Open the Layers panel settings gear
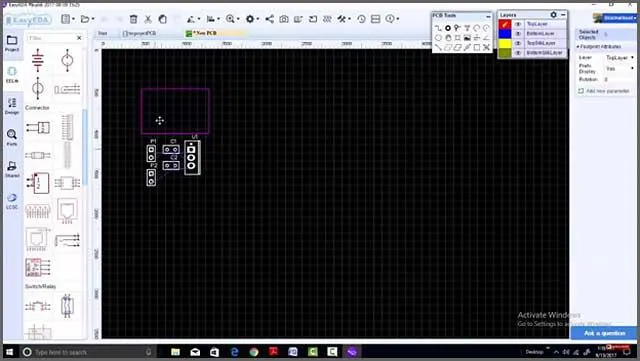The height and width of the screenshot is (361, 640). [553, 15]
